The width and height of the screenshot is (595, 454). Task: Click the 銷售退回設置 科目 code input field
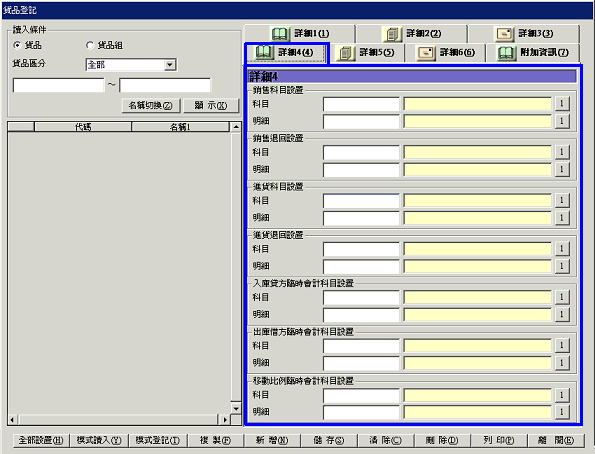point(361,152)
